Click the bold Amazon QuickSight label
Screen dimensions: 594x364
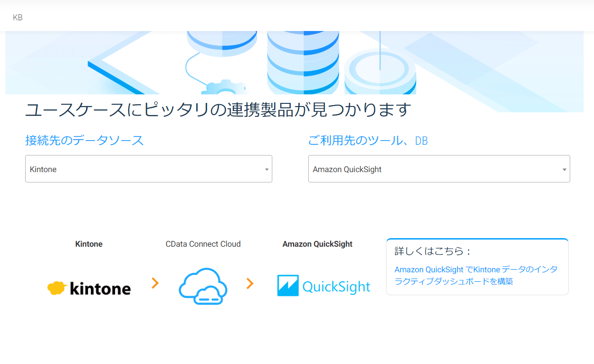[317, 244]
